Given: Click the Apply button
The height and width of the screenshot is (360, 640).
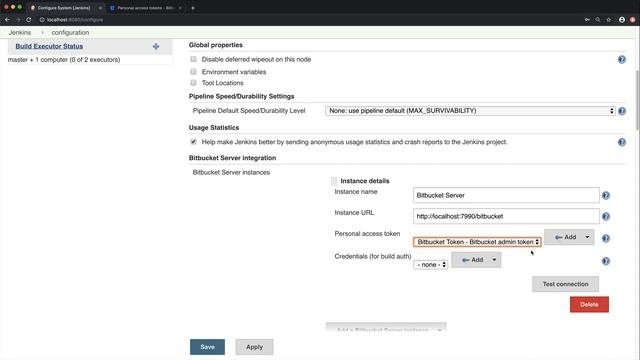Looking at the screenshot, I should pos(254,347).
